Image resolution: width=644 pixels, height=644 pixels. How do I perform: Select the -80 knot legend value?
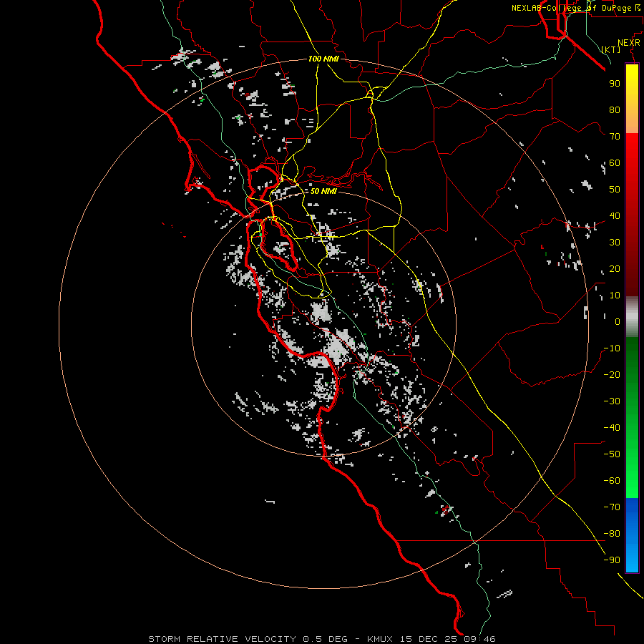click(x=612, y=534)
